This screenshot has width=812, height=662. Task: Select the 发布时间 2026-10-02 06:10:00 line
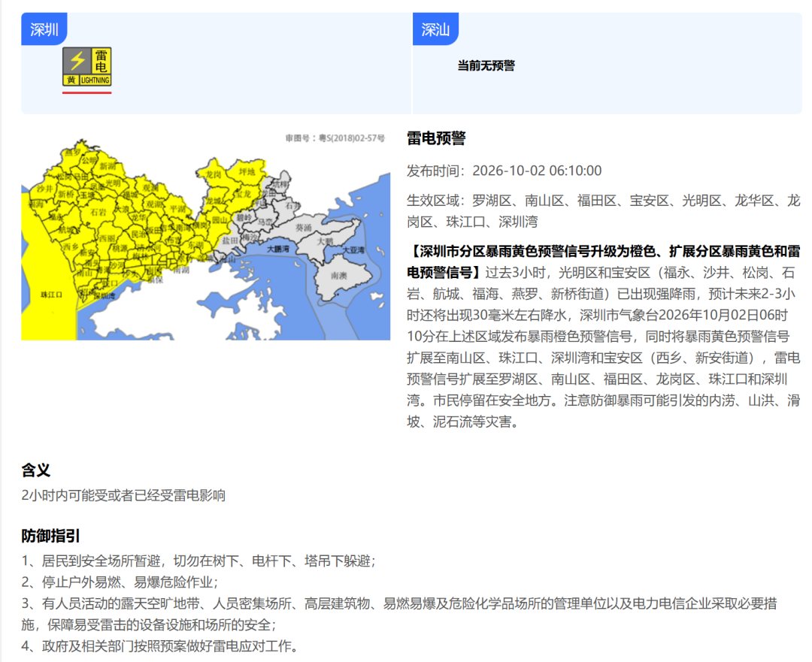504,171
